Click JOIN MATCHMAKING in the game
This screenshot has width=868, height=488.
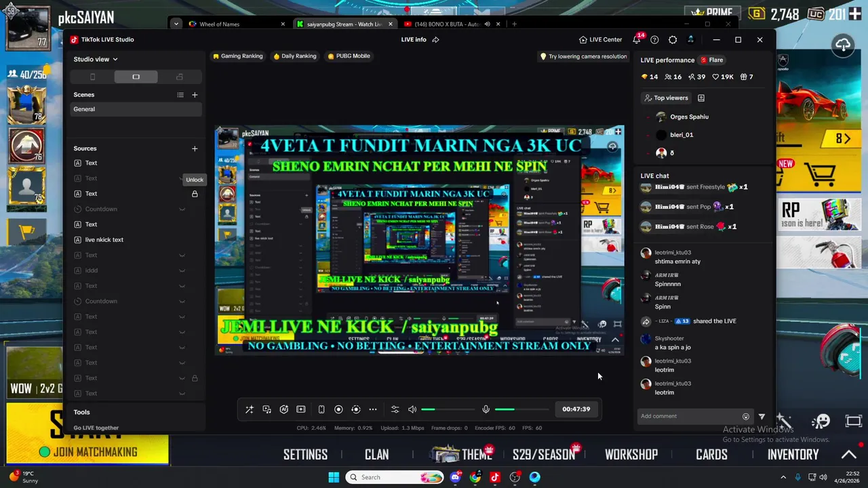(88, 452)
